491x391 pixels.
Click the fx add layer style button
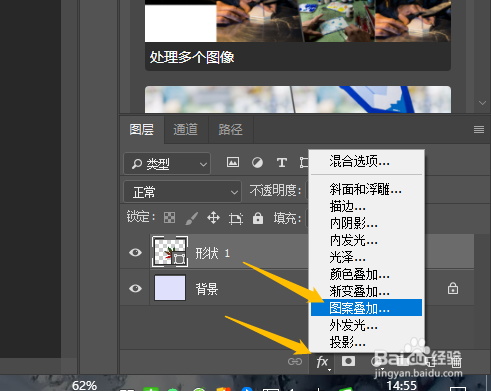click(x=323, y=362)
